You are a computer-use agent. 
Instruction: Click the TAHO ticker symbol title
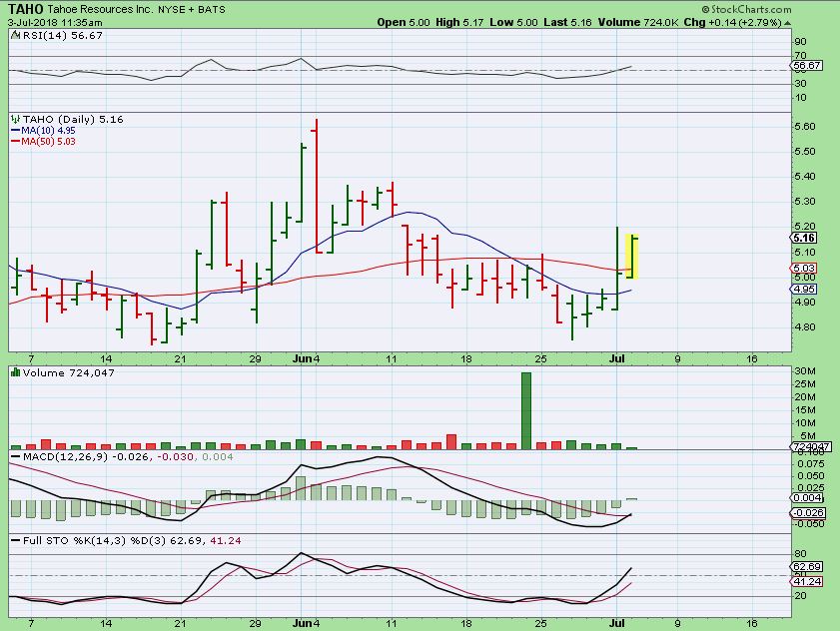26,9
